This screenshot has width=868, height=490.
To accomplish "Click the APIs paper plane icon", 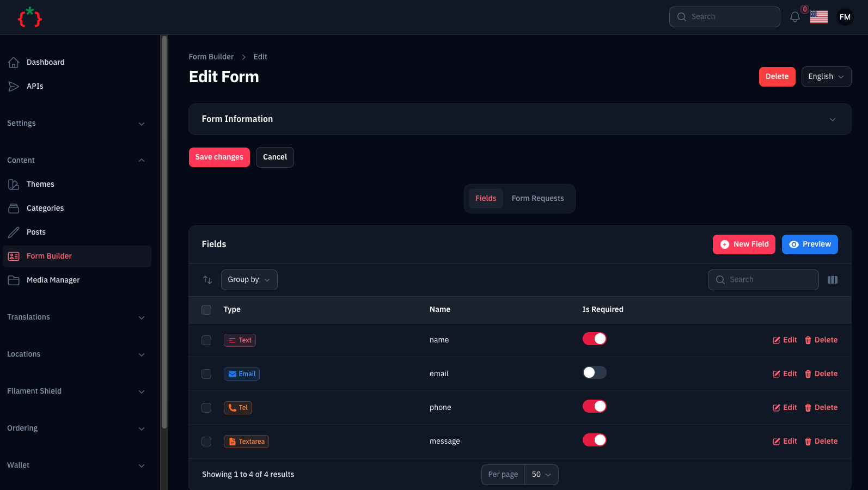I will pyautogui.click(x=14, y=87).
